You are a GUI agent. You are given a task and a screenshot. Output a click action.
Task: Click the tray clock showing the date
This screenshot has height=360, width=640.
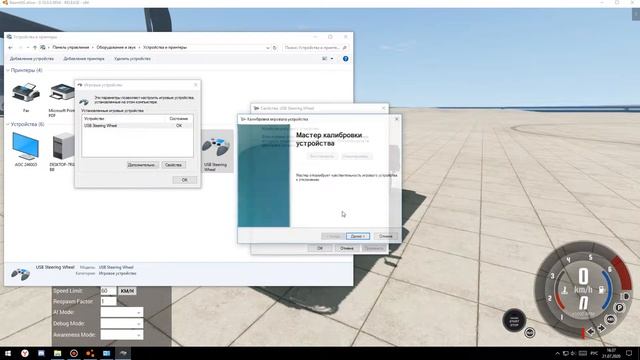(611, 353)
